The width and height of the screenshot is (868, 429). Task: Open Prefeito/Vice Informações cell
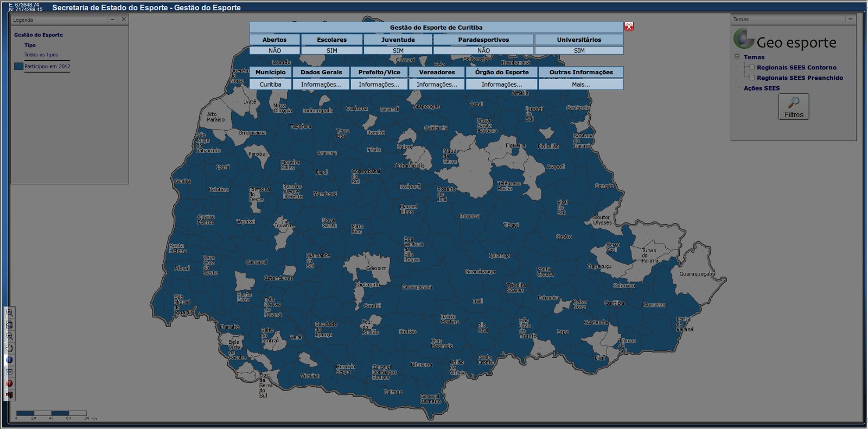click(379, 85)
